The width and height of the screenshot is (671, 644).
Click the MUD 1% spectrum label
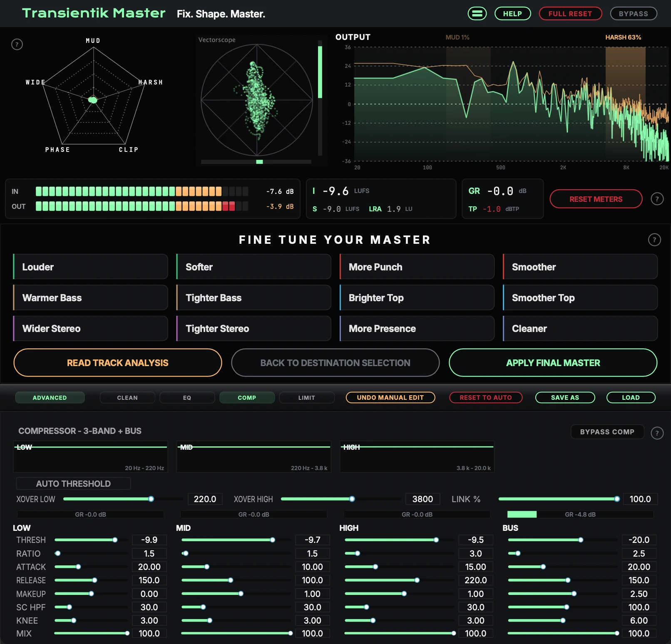[457, 37]
